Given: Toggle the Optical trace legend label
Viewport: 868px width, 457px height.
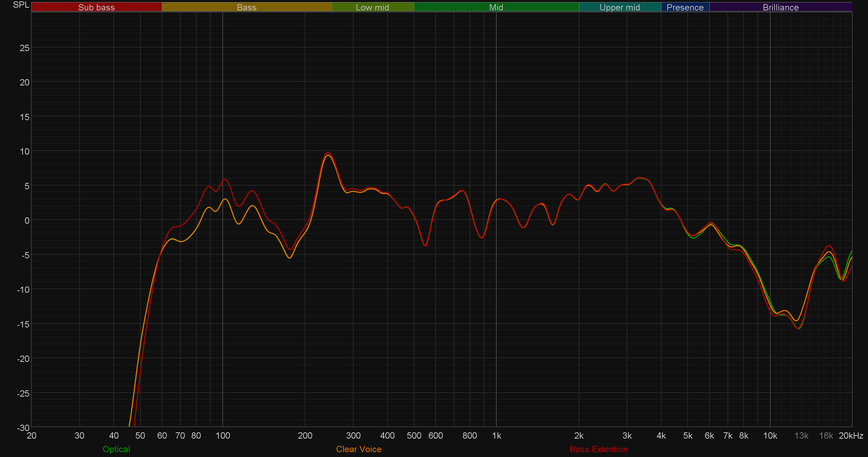Looking at the screenshot, I should pos(116,449).
